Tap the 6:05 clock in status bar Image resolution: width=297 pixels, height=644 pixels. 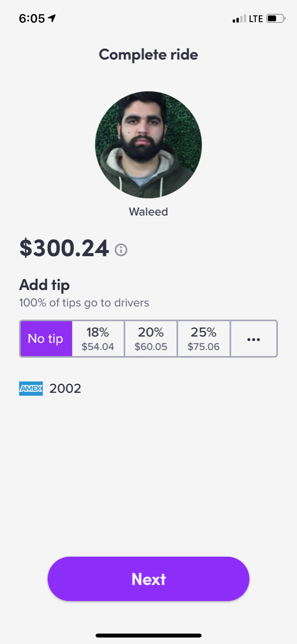click(x=32, y=19)
